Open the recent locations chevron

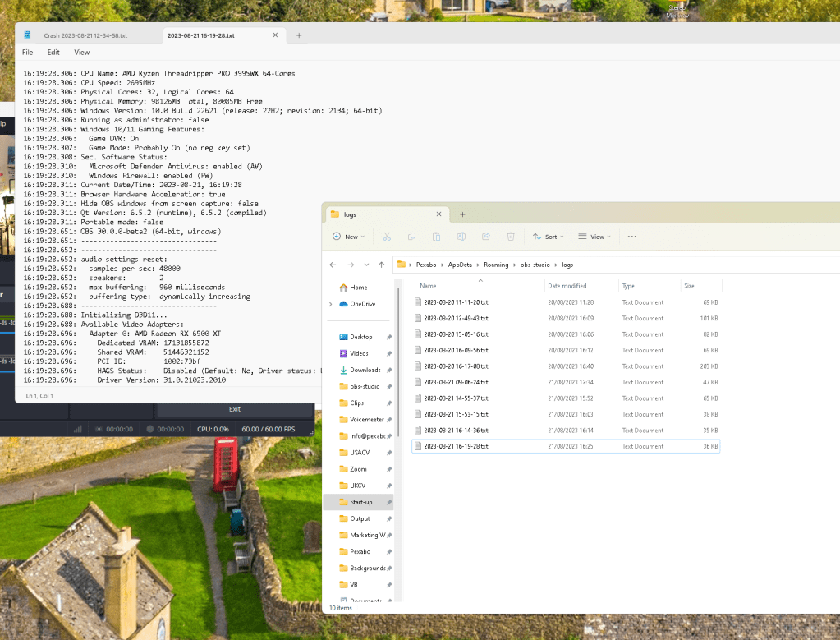tap(366, 265)
